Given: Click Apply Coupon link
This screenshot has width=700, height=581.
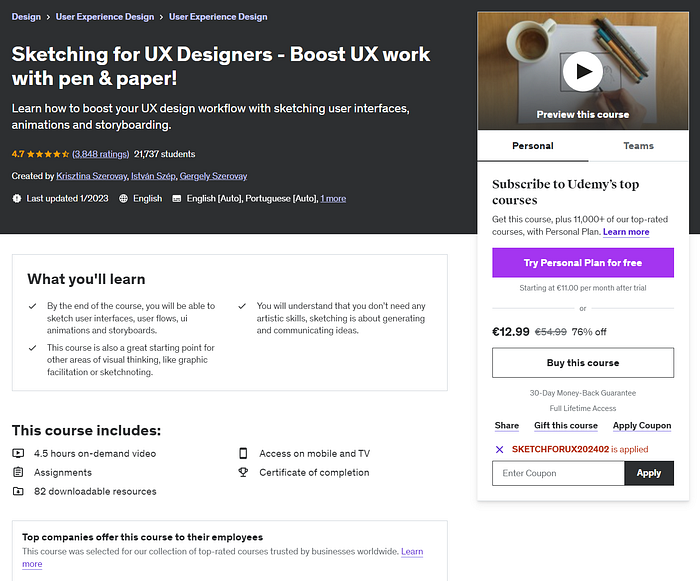Looking at the screenshot, I should [642, 426].
